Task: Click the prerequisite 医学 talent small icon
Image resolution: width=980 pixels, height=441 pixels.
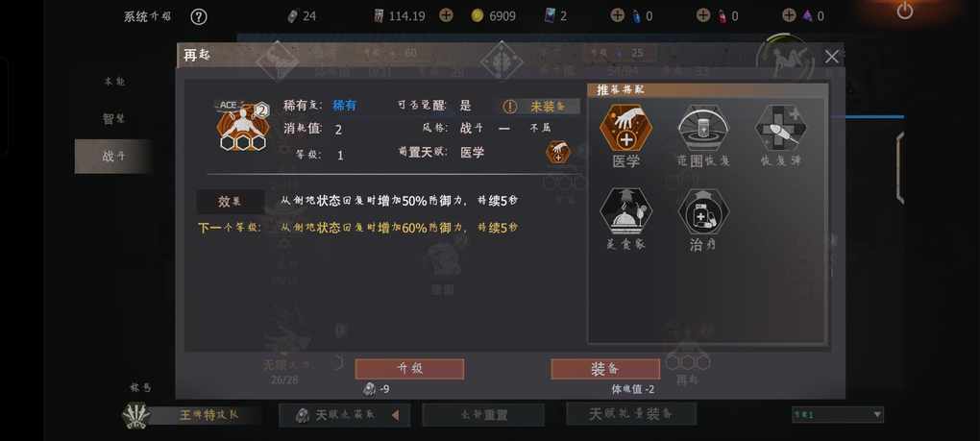Action: tap(558, 153)
